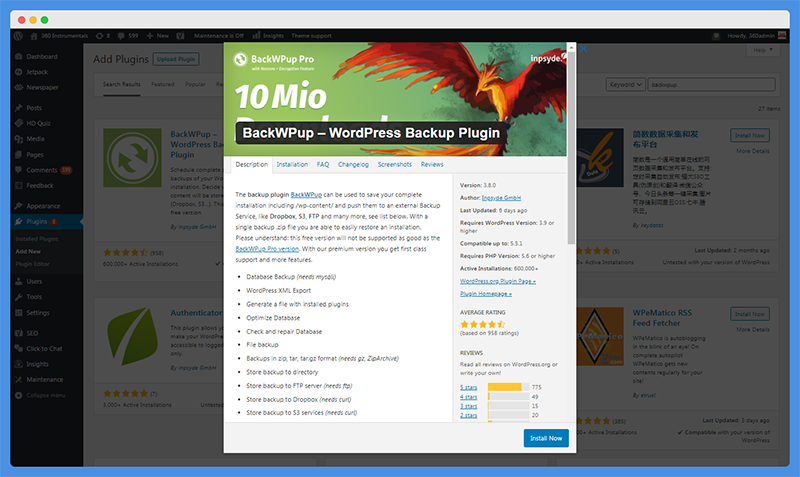
Task: Filter reviews by 5 stars
Action: 468,388
